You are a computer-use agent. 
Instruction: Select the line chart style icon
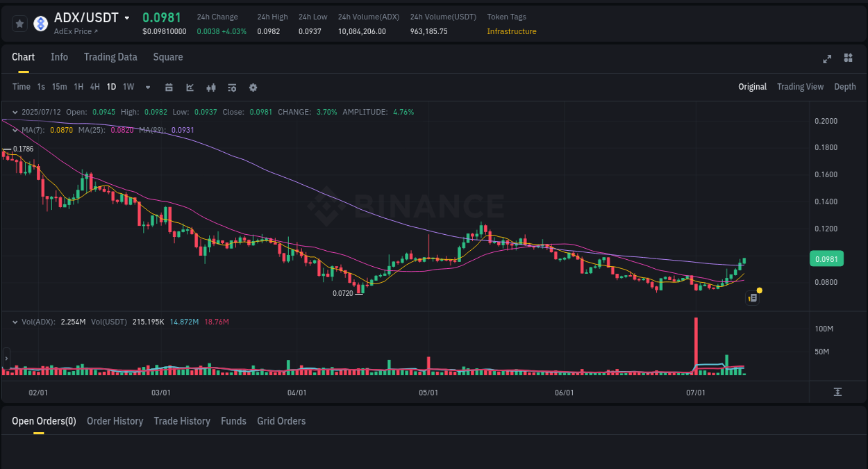tap(189, 87)
